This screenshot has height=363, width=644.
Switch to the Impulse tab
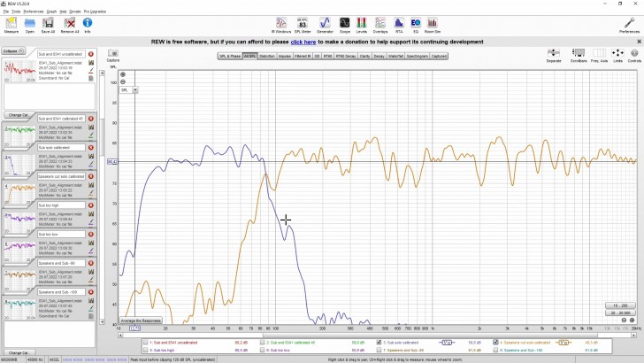tap(284, 56)
